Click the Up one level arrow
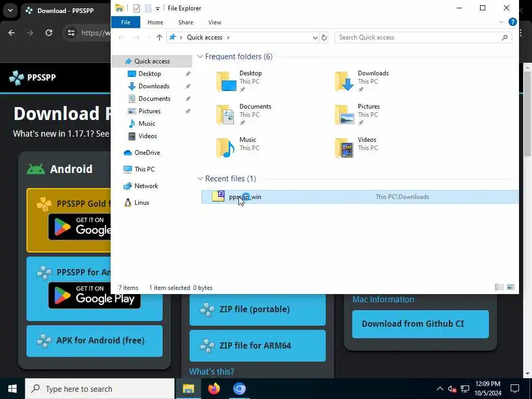The height and width of the screenshot is (399, 532). pyautogui.click(x=159, y=37)
